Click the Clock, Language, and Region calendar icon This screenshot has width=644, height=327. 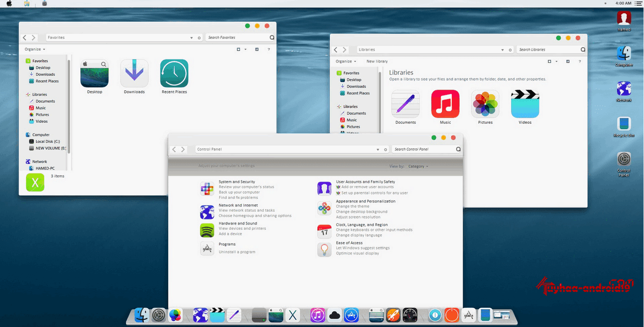point(324,231)
